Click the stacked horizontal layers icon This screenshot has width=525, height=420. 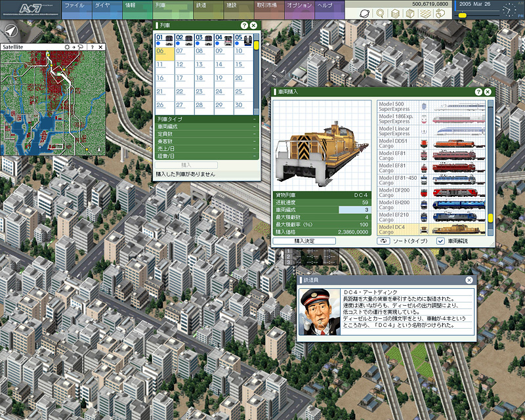point(396,13)
